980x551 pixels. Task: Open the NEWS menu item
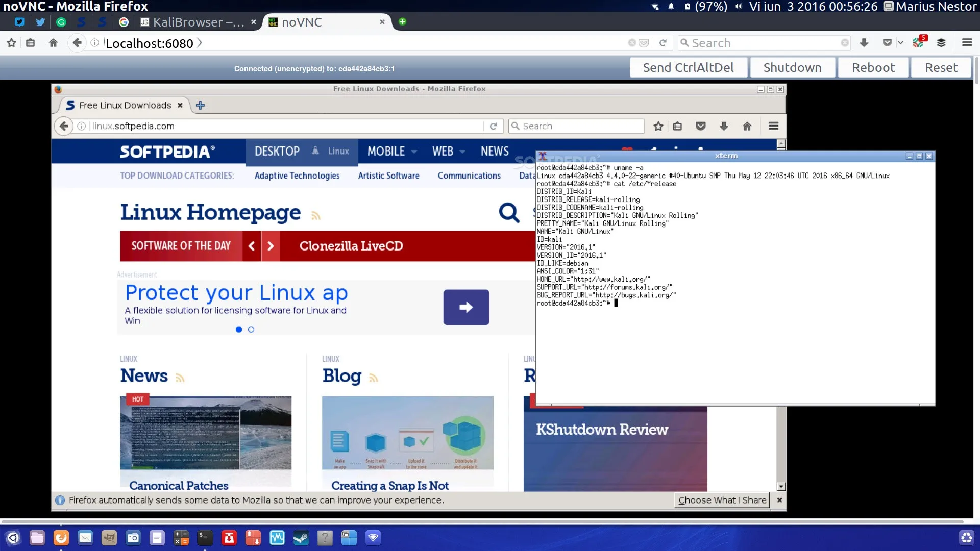click(x=494, y=152)
